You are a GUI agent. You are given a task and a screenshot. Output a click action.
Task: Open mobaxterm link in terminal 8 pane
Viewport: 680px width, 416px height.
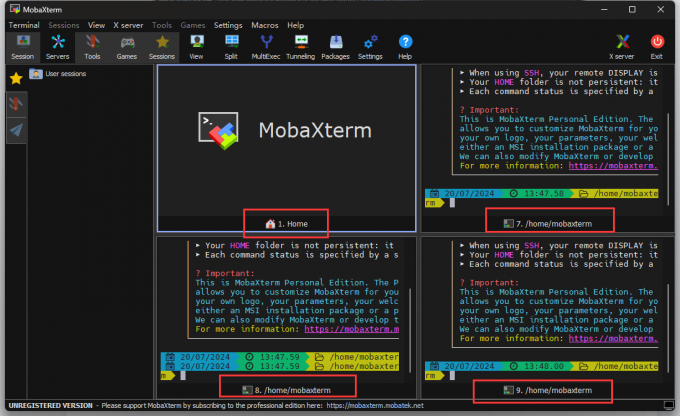click(352, 329)
